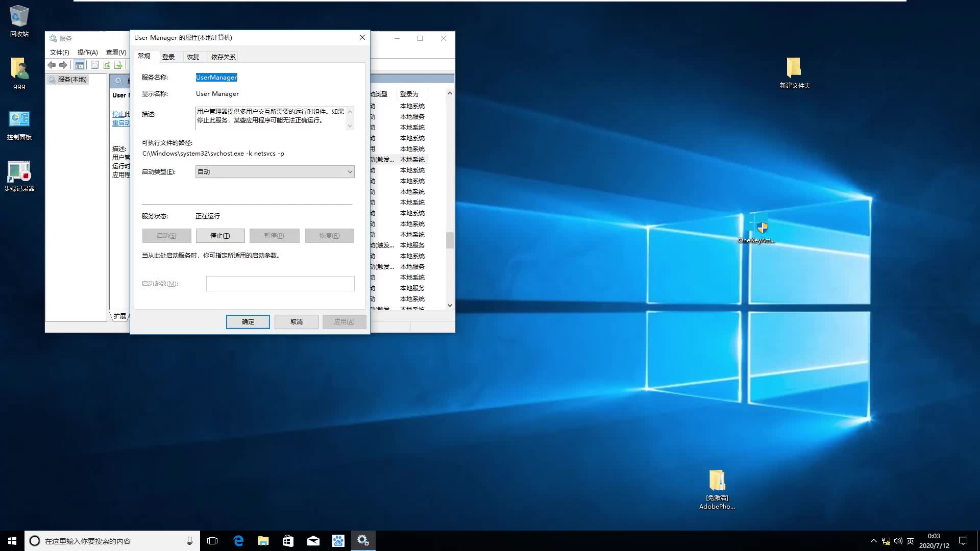This screenshot has height=551, width=980.
Task: Open the 操作(A) menu
Action: click(x=87, y=52)
